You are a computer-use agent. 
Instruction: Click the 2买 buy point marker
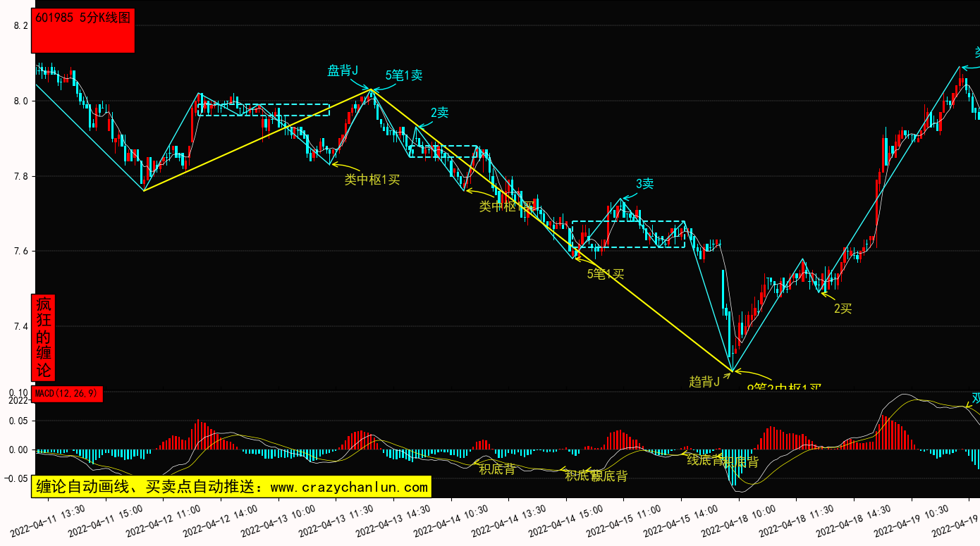point(843,308)
